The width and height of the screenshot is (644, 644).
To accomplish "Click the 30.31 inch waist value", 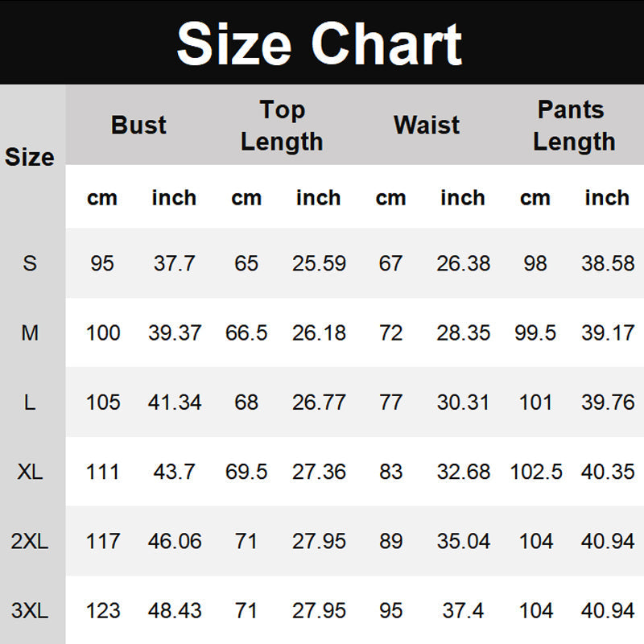I will (463, 402).
